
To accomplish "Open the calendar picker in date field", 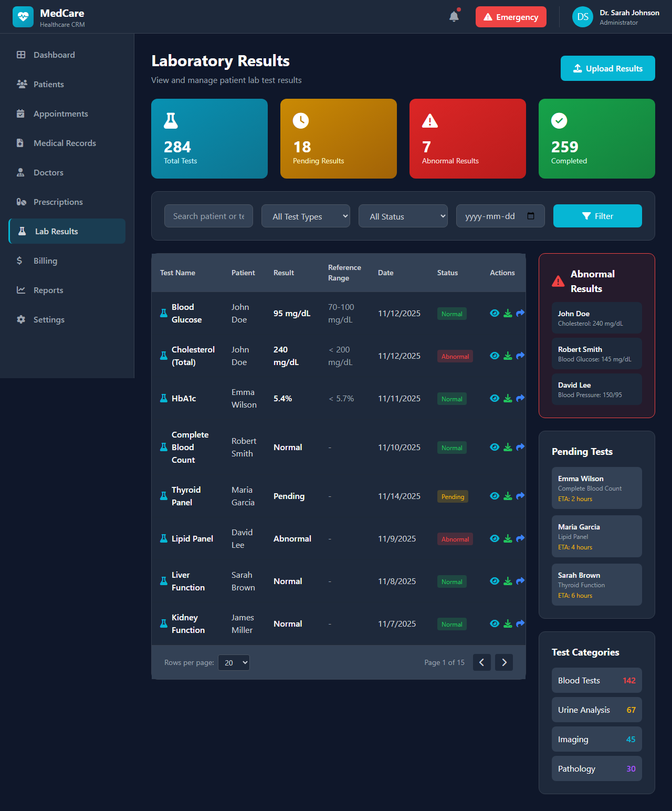I will click(531, 216).
